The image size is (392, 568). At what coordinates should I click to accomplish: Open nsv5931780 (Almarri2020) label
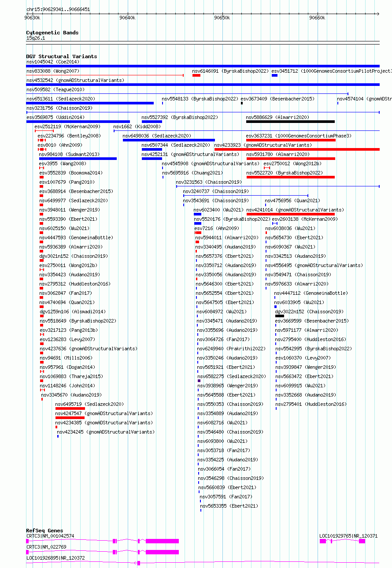click(x=278, y=154)
